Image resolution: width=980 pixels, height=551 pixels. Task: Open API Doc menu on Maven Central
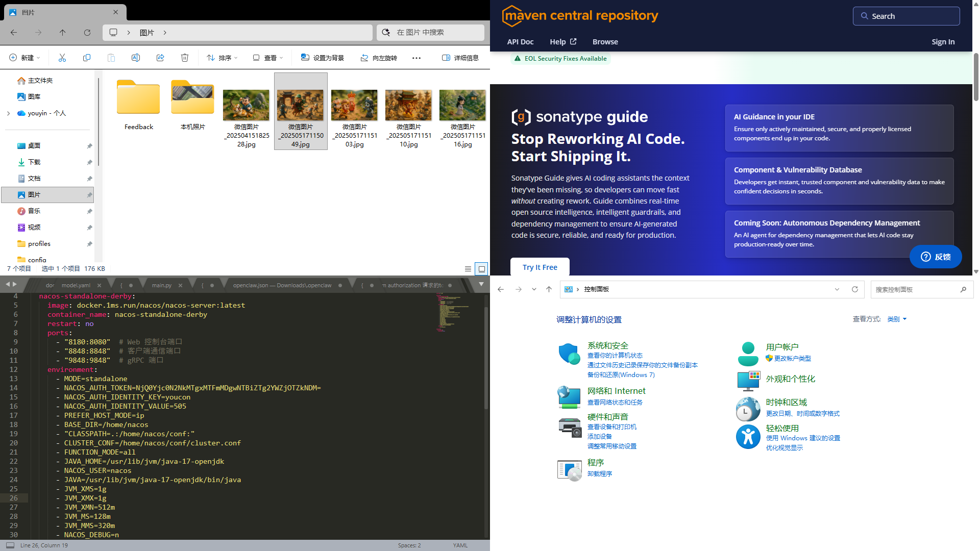click(520, 42)
